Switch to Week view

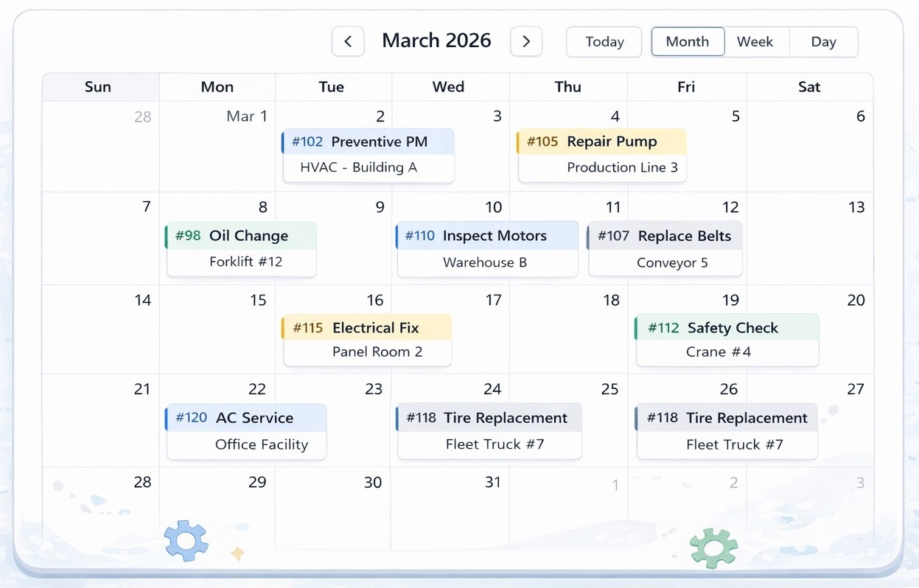tap(755, 42)
